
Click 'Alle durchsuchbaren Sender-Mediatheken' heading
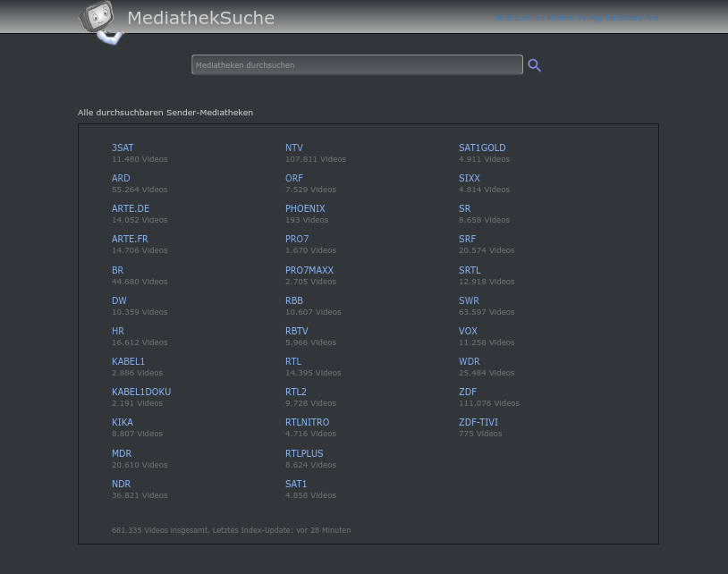click(x=165, y=113)
